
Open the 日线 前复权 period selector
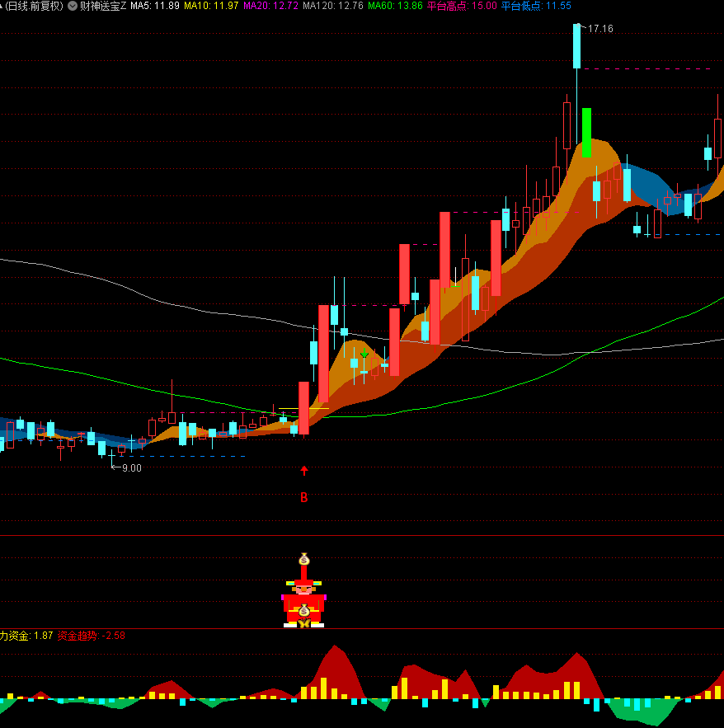tap(33, 6)
